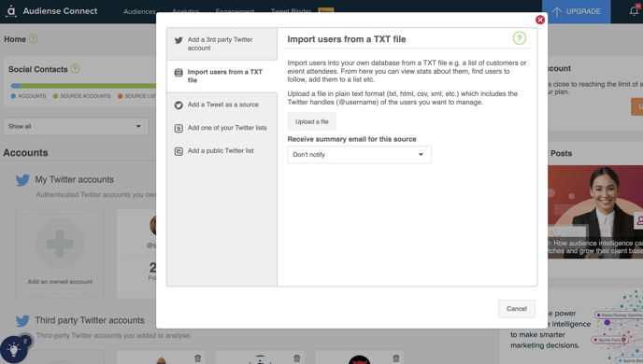Viewport: 643px width, 364px height.
Task: Open the Audiences menu
Action: 139,11
